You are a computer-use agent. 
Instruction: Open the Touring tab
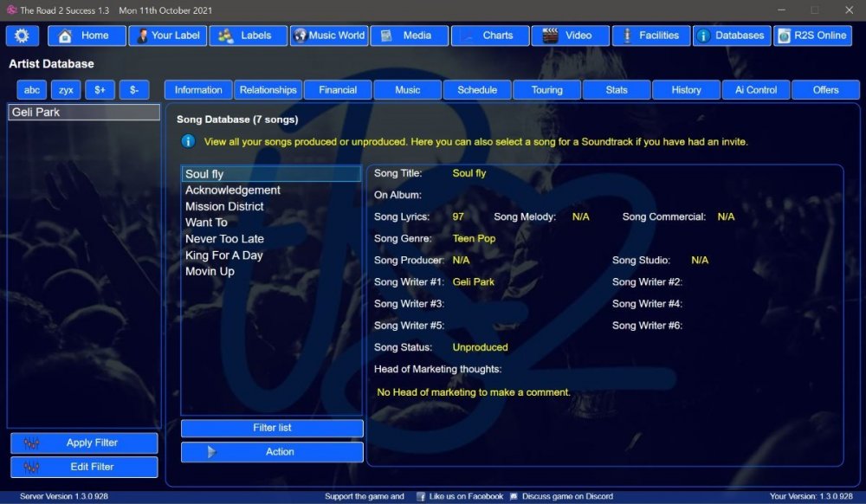click(546, 90)
